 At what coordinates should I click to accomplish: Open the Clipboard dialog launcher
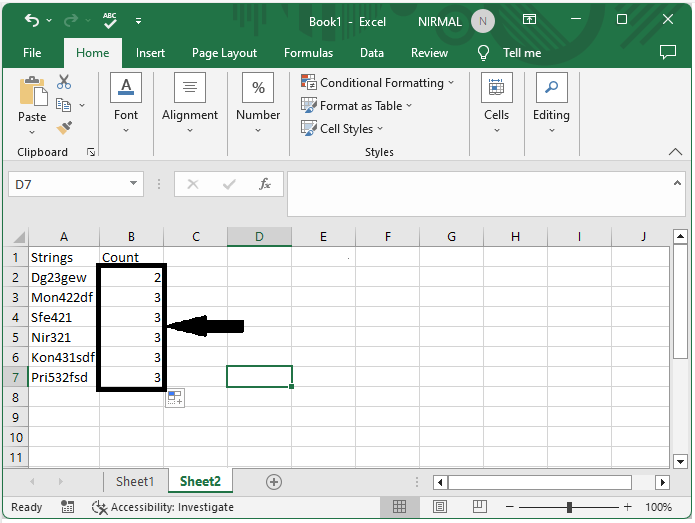[x=91, y=152]
